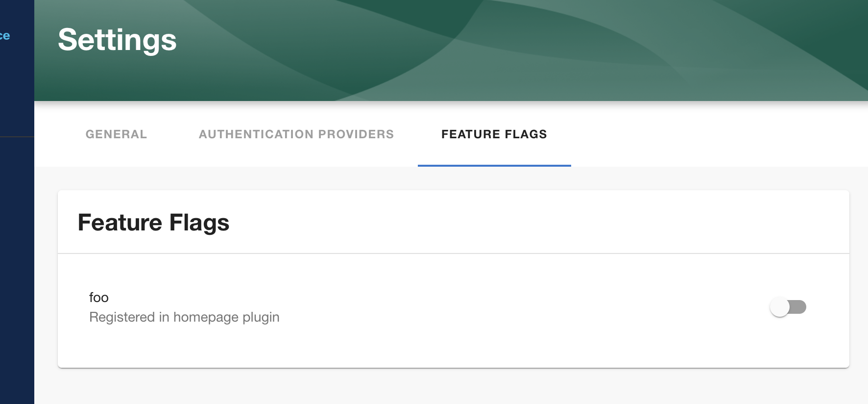The height and width of the screenshot is (404, 868).
Task: Switch to the GENERAL tab
Action: pos(116,134)
